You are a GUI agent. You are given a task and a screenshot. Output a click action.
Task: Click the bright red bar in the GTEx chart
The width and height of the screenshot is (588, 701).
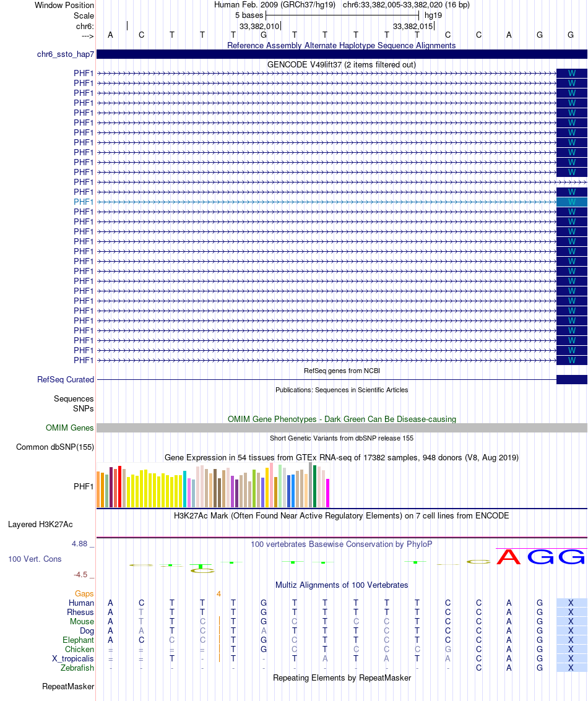120,487
